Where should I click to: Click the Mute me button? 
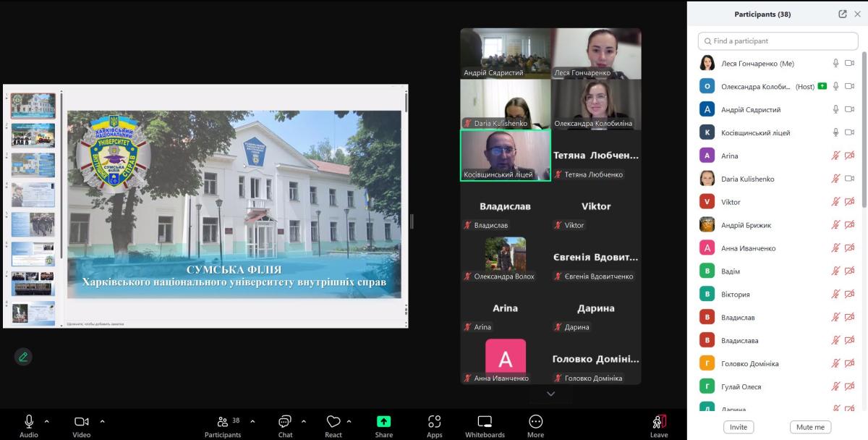[x=810, y=427]
